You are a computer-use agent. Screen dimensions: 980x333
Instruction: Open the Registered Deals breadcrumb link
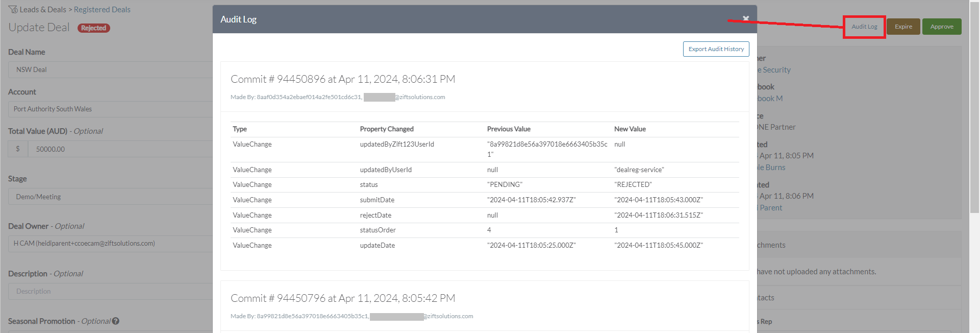pos(102,10)
